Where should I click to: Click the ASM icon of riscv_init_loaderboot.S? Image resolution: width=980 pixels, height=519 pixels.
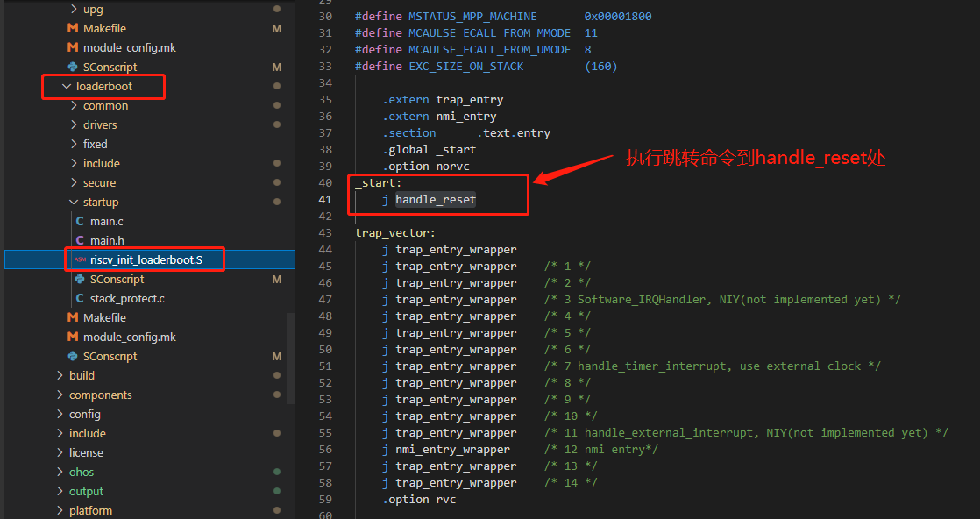[x=81, y=260]
